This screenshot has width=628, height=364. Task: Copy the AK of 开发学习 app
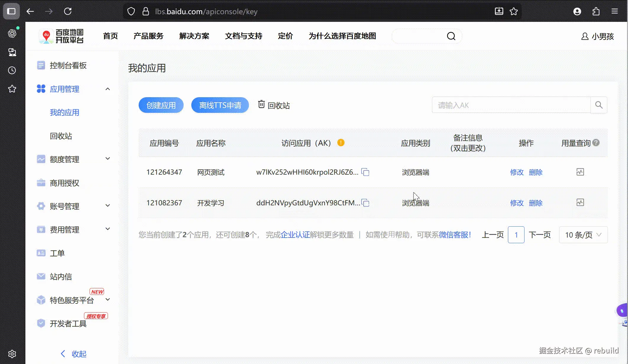tap(366, 203)
